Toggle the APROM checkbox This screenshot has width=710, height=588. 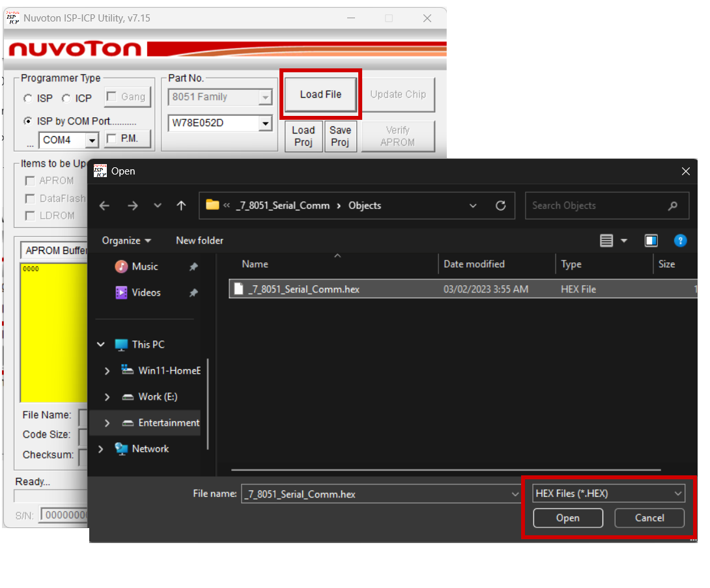(30, 181)
